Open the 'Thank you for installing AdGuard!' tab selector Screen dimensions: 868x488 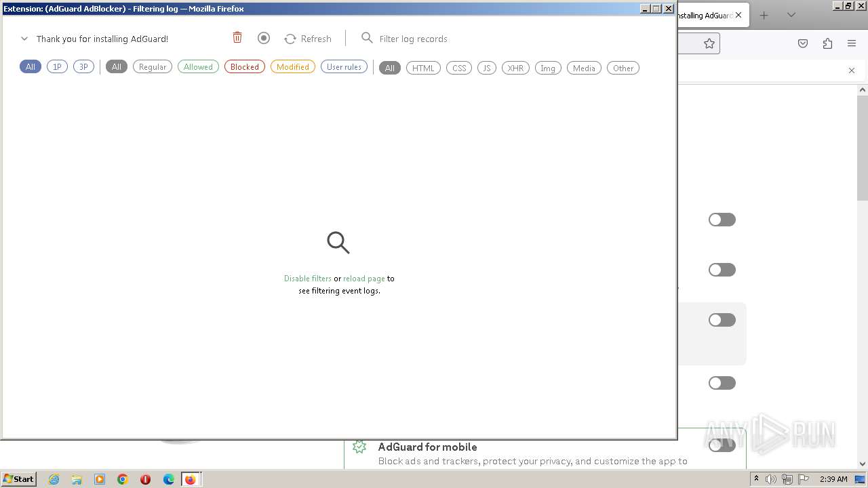102,39
